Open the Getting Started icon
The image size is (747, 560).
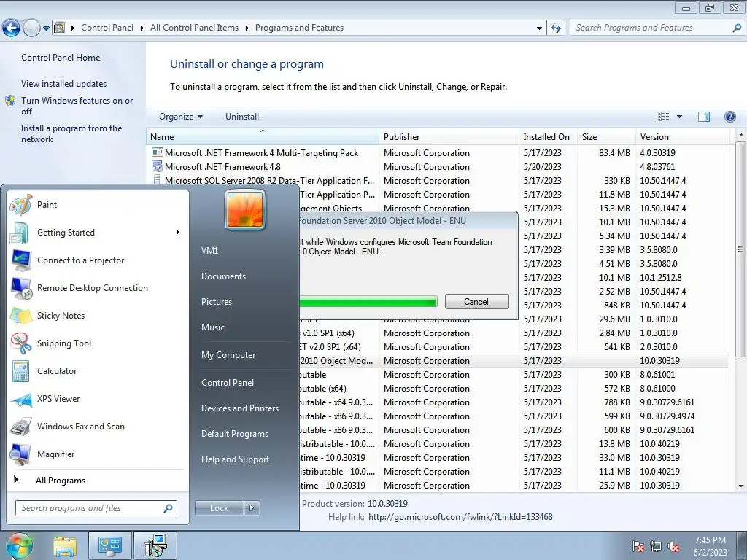click(20, 233)
